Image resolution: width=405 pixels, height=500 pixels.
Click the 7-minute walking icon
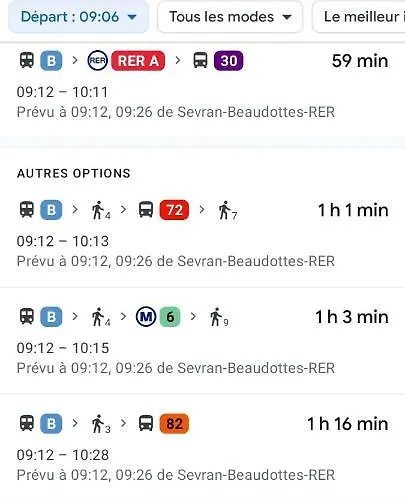coord(227,210)
